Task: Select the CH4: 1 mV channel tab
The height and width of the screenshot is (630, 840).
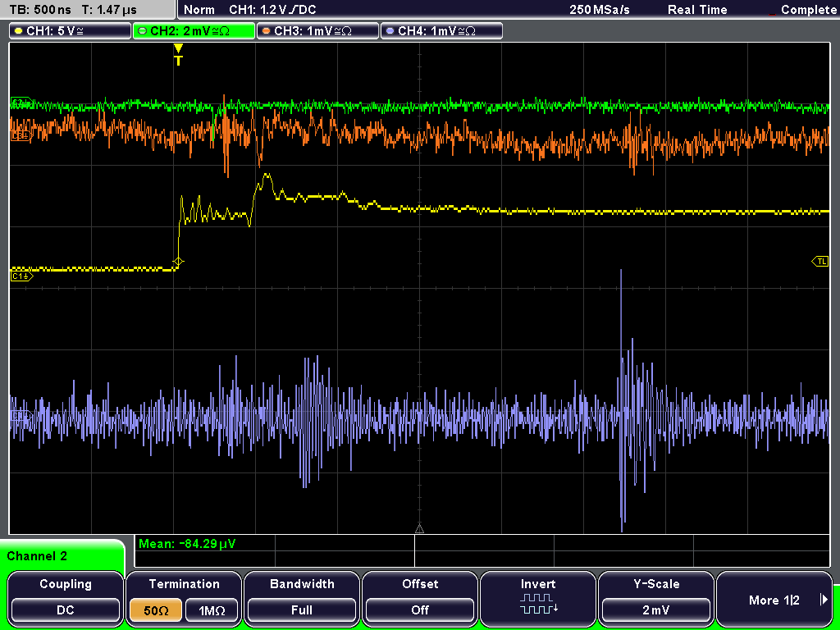Action: pyautogui.click(x=441, y=30)
